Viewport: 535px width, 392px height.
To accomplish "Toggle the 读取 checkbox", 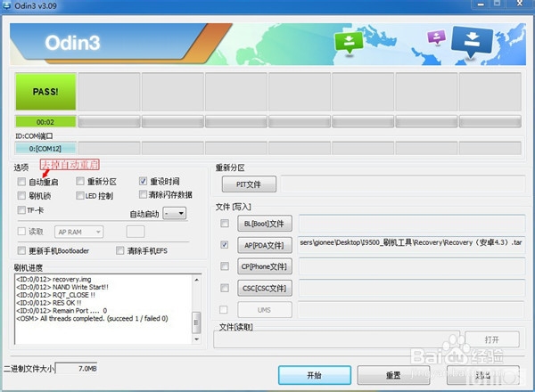I will 21,231.
